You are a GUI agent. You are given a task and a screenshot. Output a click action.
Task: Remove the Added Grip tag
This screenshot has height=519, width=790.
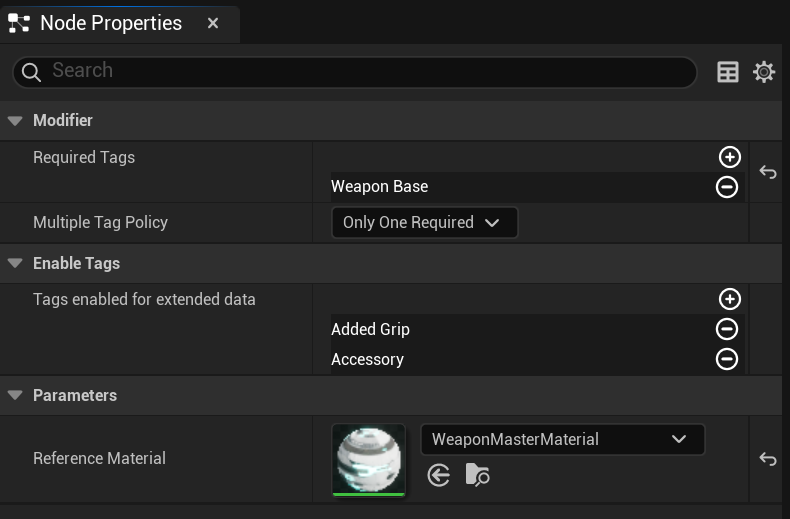pyautogui.click(x=727, y=329)
